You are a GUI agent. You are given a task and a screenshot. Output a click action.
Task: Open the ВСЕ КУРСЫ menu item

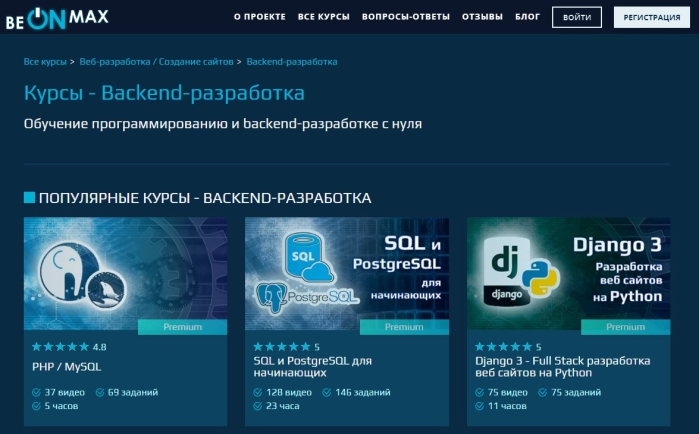point(324,17)
